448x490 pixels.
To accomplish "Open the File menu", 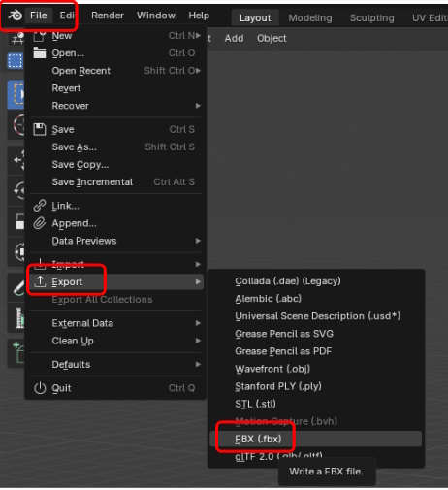I will [x=39, y=16].
